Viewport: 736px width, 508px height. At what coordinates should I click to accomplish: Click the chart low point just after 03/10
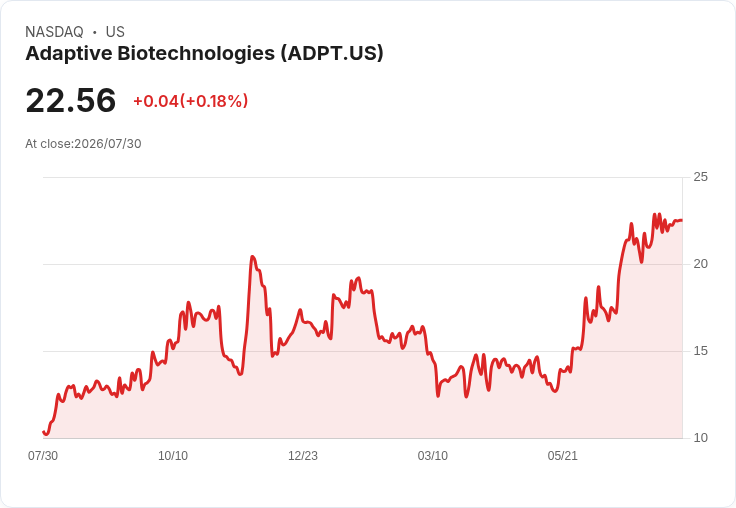(438, 396)
